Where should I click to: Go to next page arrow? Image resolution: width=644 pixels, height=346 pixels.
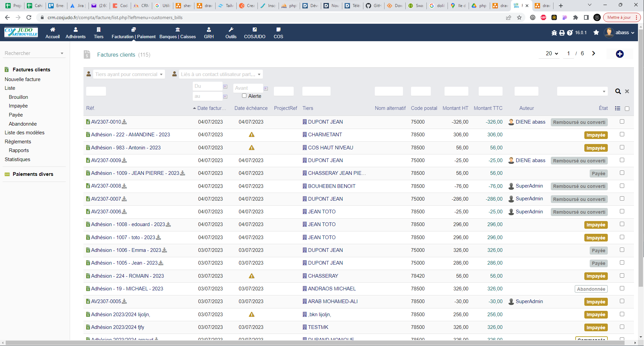click(x=593, y=54)
